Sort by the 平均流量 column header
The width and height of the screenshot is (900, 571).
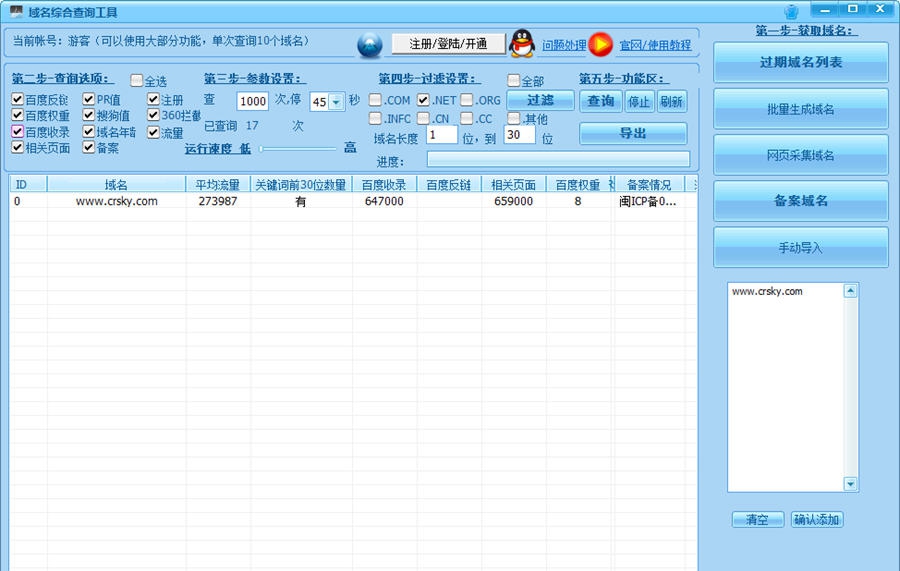point(217,185)
